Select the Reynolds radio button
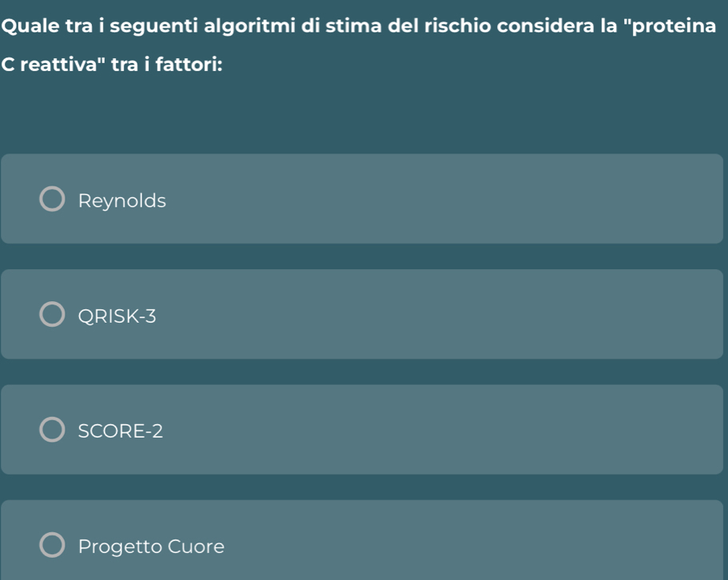This screenshot has width=728, height=580. tap(52, 199)
